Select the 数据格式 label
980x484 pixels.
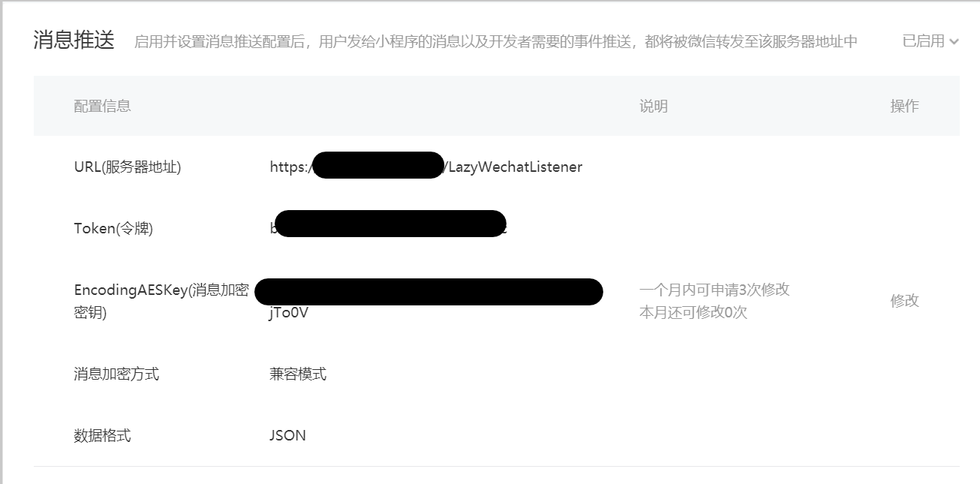pos(102,435)
